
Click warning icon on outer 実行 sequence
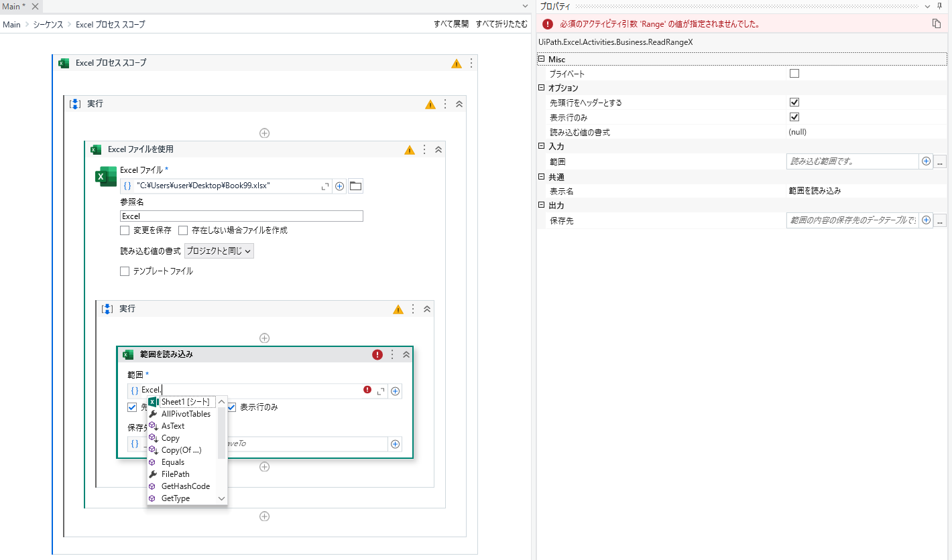430,104
